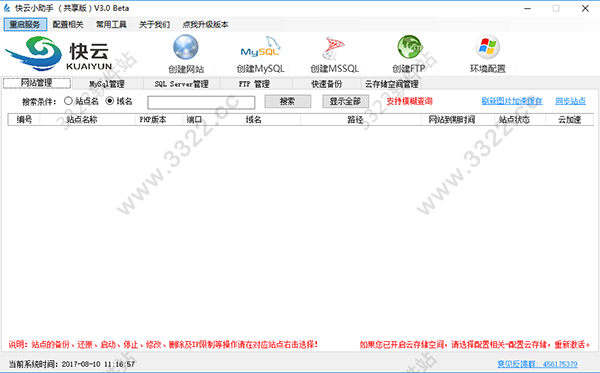This screenshot has width=600, height=373.
Task: Open 环境配置 Windows logo icon
Action: pos(488,47)
